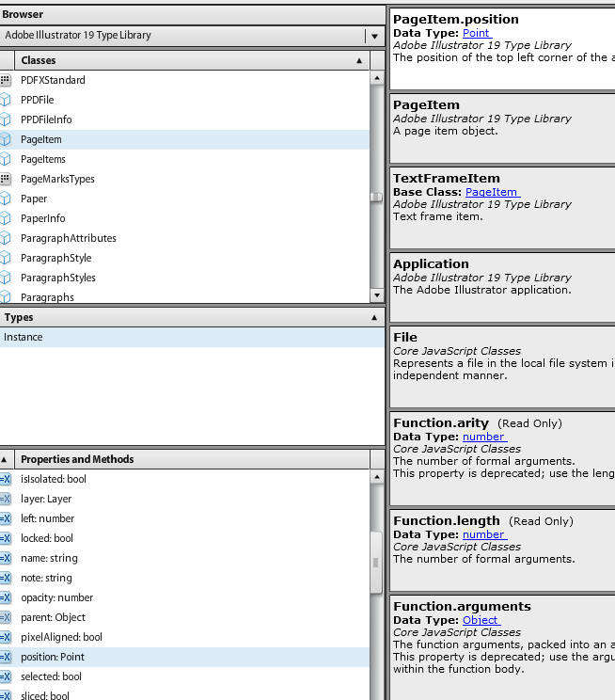Screen dimensions: 615x700
Task: Select the PageItems class
Action: point(184,159)
